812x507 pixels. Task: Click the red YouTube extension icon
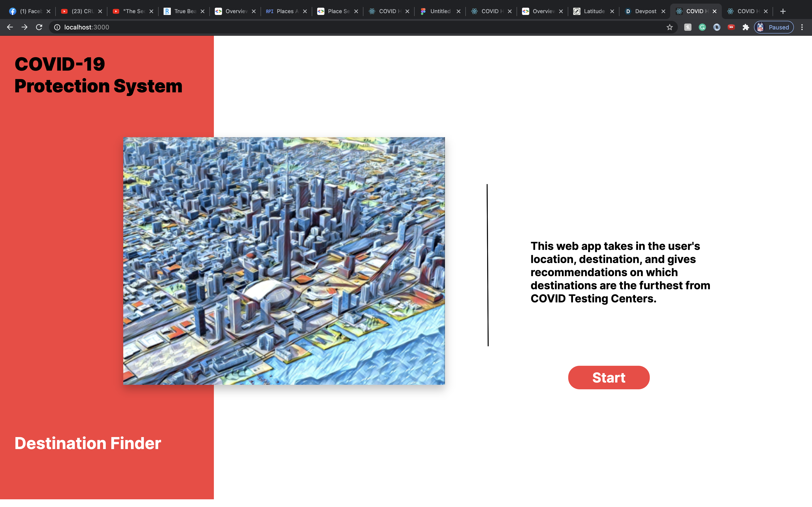click(x=731, y=27)
